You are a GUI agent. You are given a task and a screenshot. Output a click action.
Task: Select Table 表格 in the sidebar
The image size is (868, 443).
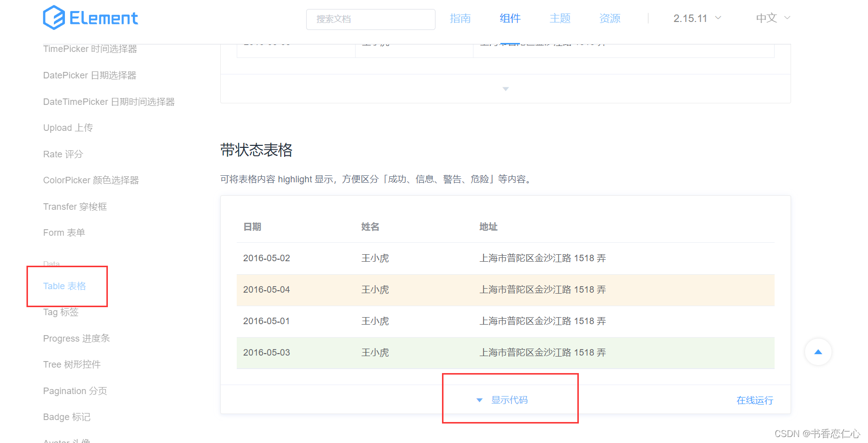[64, 286]
